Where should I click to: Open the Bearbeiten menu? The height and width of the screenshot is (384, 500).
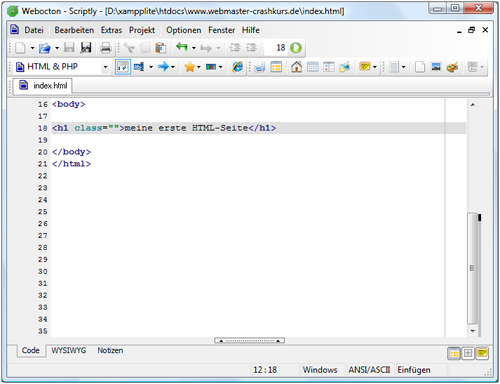coord(74,30)
